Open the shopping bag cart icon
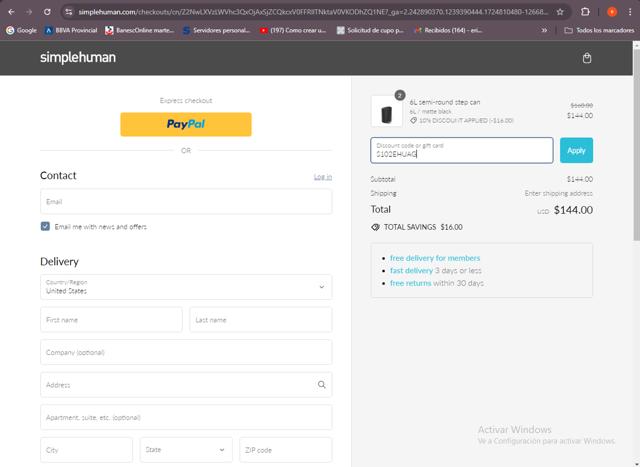This screenshot has height=467, width=640. (587, 58)
